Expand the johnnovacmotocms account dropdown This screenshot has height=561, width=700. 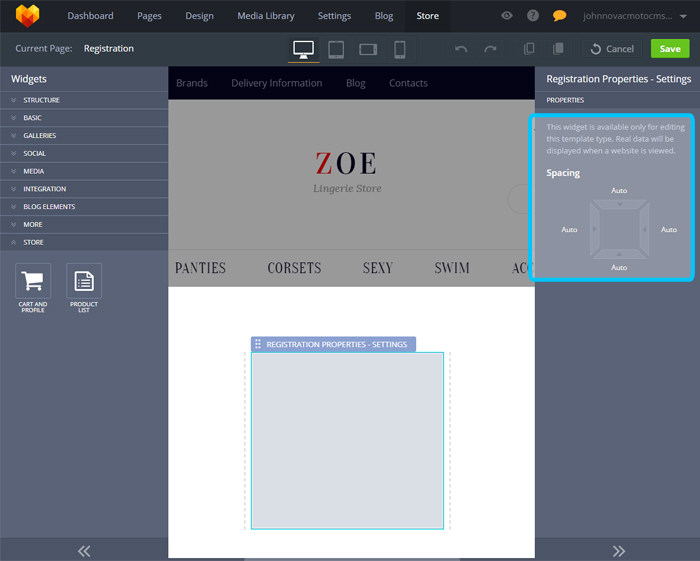[x=634, y=16]
